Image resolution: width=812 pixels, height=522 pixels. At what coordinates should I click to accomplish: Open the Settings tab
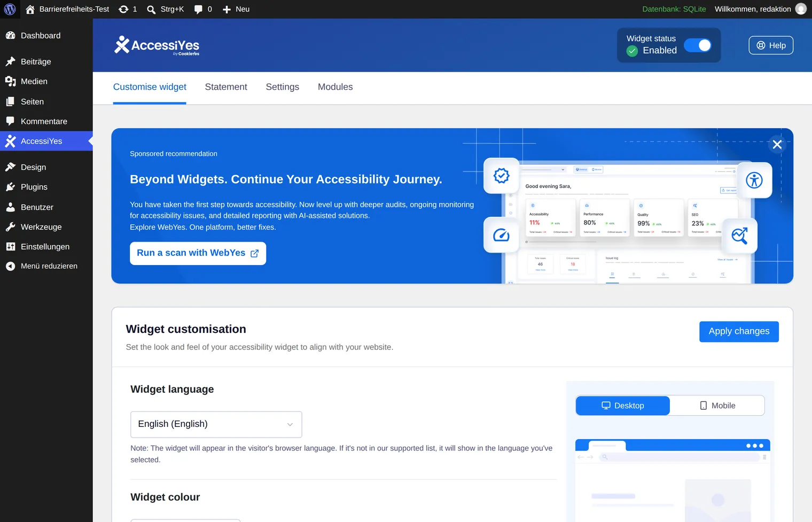pyautogui.click(x=283, y=87)
